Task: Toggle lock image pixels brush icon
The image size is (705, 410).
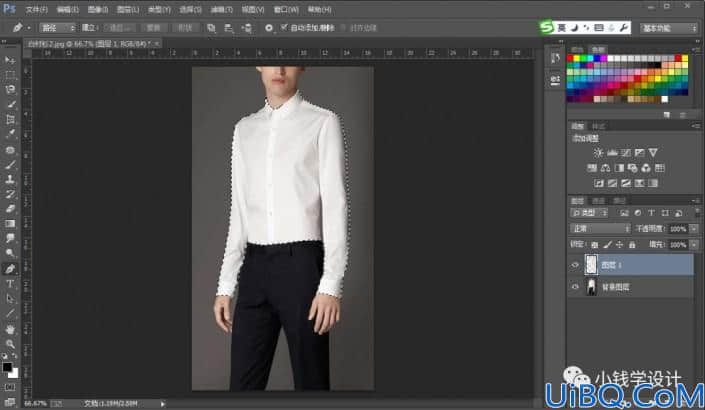Action: [x=607, y=245]
